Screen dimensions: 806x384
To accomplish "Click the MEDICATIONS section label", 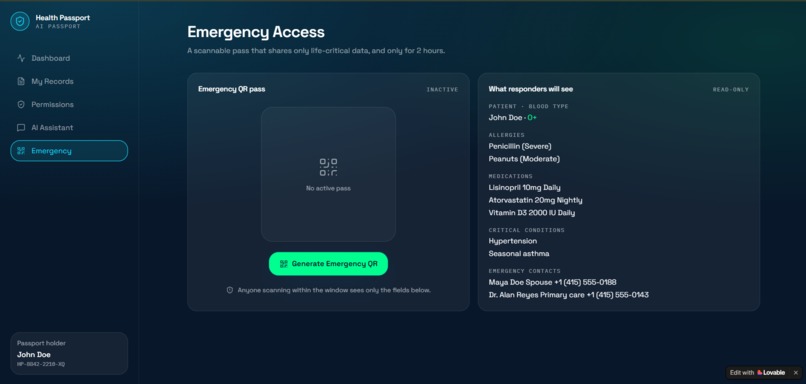I will point(510,176).
